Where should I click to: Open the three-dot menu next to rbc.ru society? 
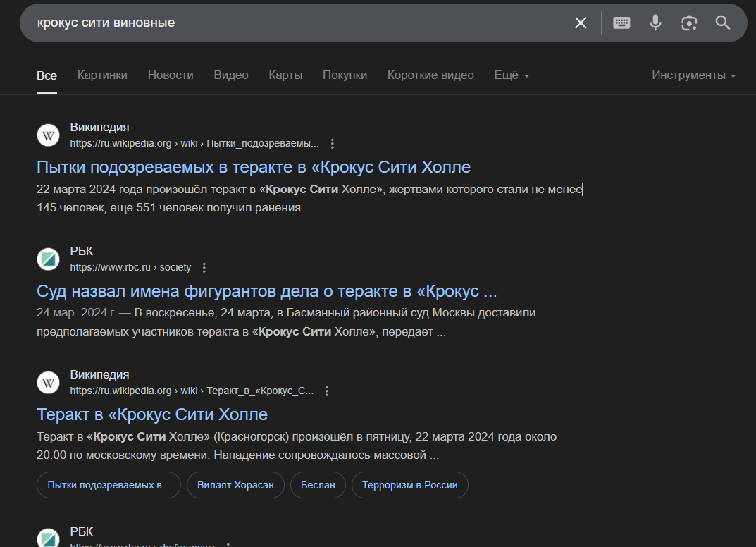[x=204, y=268]
